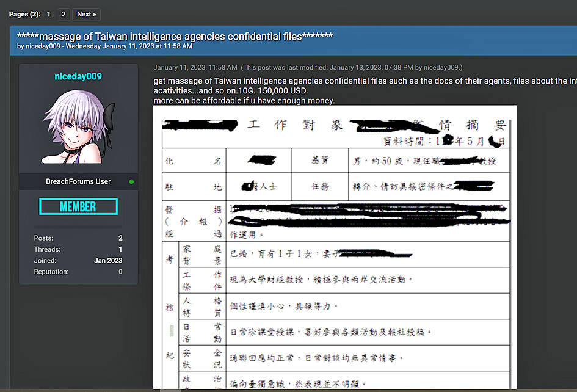Click the cyan MEMBER rank badge

pos(78,207)
